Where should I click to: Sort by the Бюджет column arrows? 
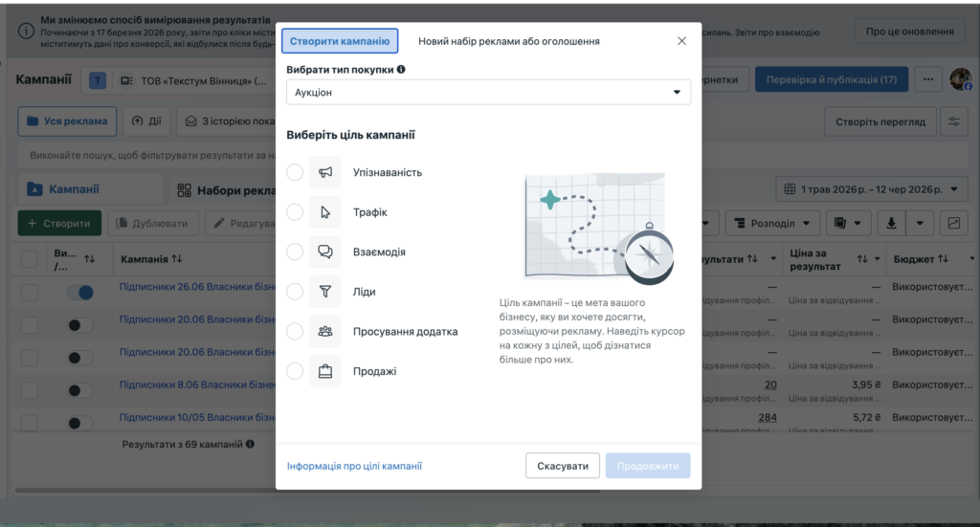pyautogui.click(x=943, y=258)
